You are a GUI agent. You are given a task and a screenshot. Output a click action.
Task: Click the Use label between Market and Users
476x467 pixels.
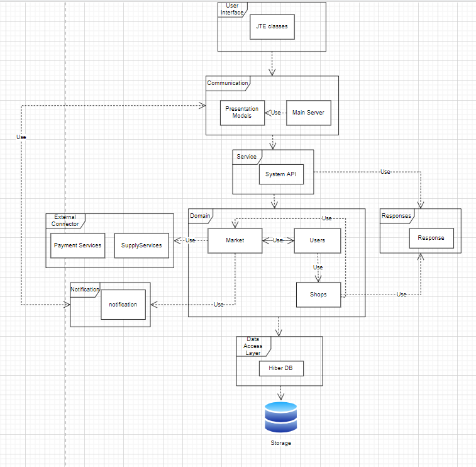click(x=278, y=240)
